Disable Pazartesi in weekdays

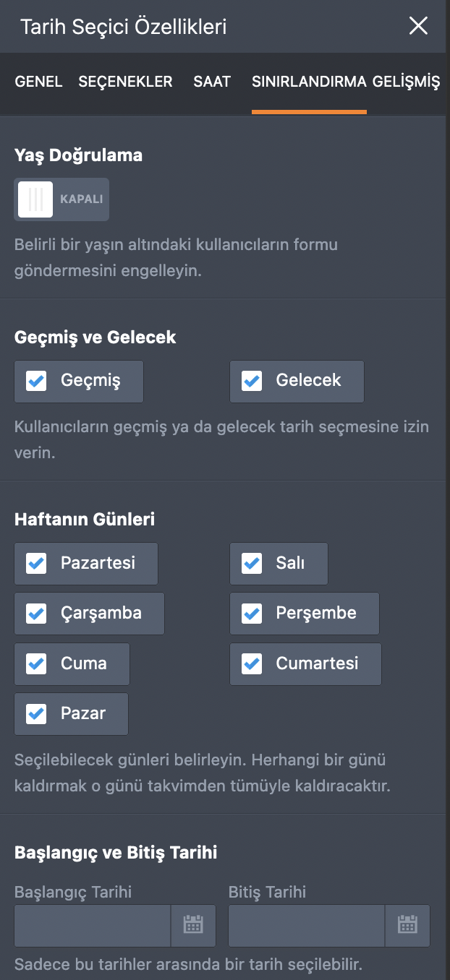coord(36,563)
